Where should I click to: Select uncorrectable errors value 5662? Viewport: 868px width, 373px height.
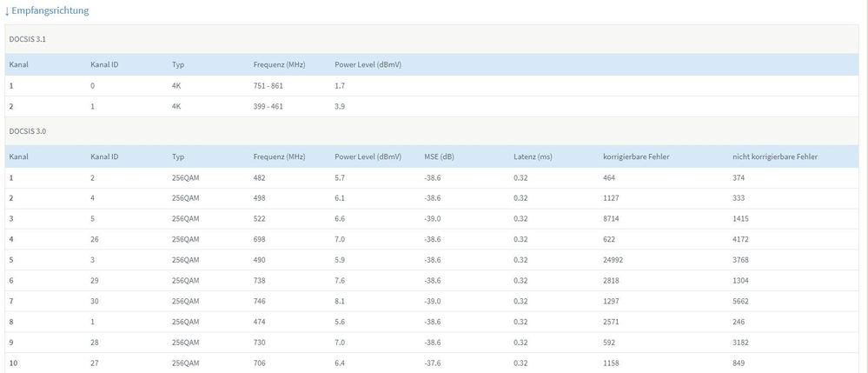[x=740, y=302]
